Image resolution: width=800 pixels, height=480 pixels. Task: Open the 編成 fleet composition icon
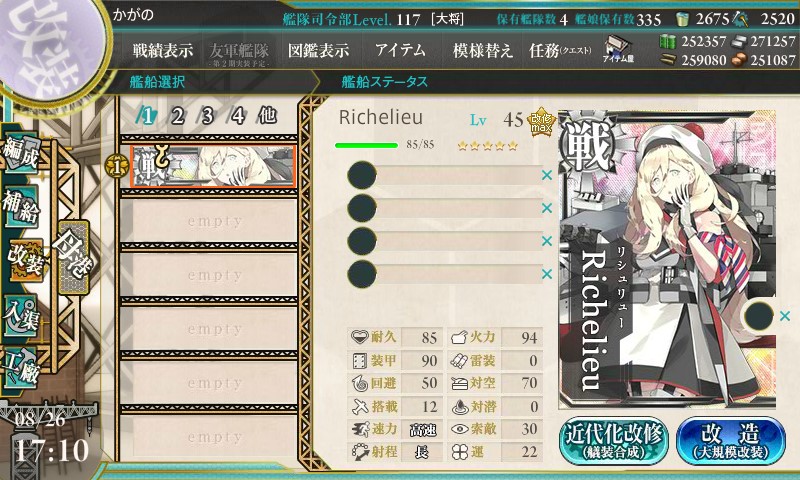coord(21,153)
